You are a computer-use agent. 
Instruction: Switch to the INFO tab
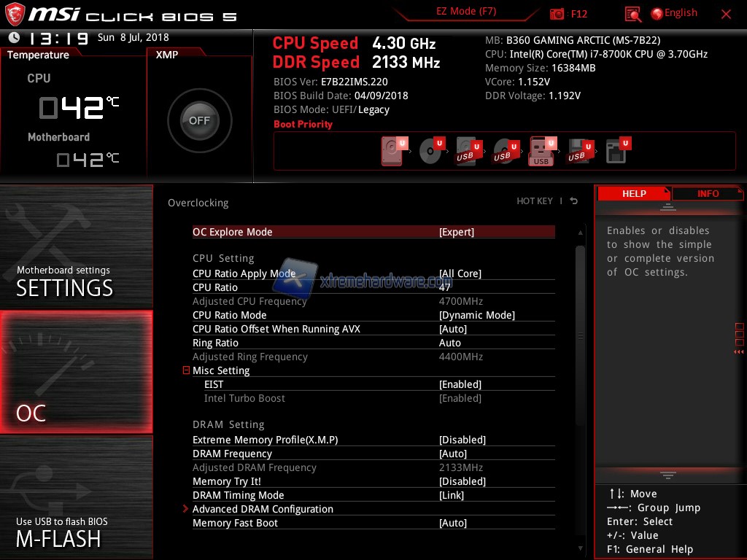point(707,193)
